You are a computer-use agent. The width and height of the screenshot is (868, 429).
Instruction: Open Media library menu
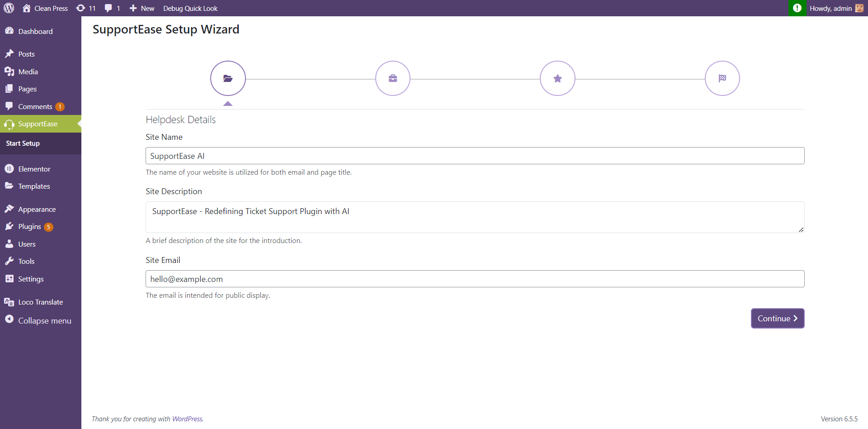pyautogui.click(x=41, y=71)
